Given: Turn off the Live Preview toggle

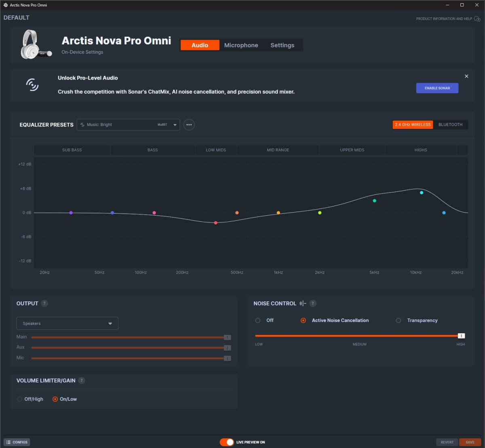Looking at the screenshot, I should [x=227, y=442].
